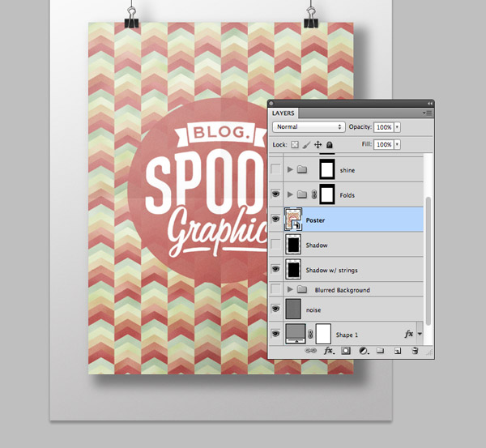Screen dimensions: 486x448
Task: Open the Fill slider dropdown arrow
Action: coord(398,144)
